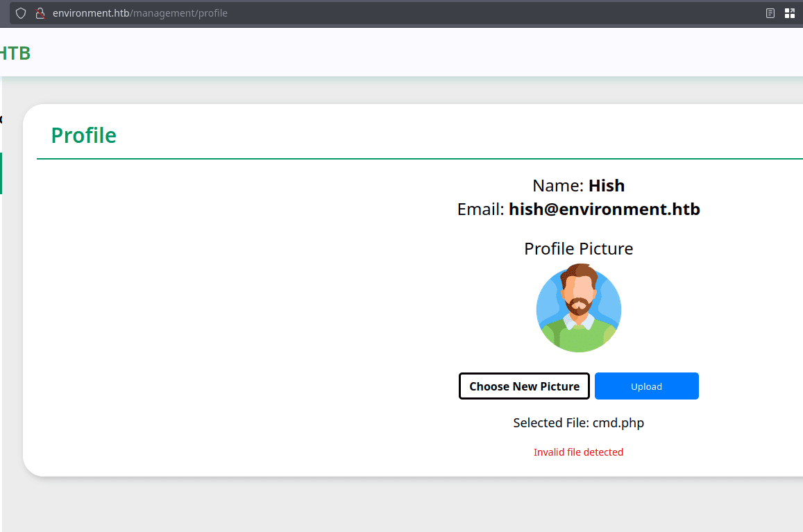Click the /management/profile path in the URL
This screenshot has height=532, width=803.
click(x=179, y=13)
